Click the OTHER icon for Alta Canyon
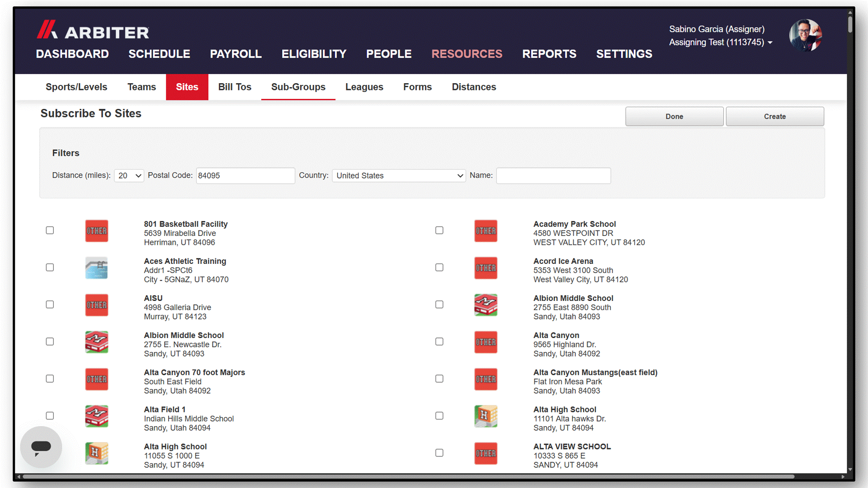 coord(486,342)
